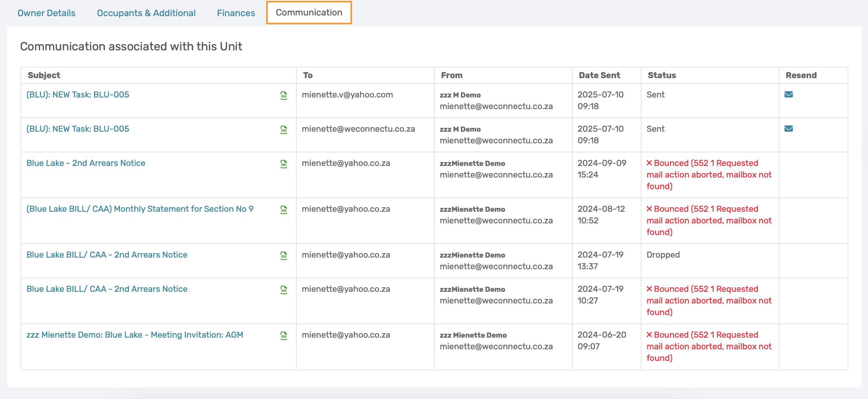Open first (BLU): NEW Task: BLU-005 link
This screenshot has width=868, height=399.
point(78,95)
